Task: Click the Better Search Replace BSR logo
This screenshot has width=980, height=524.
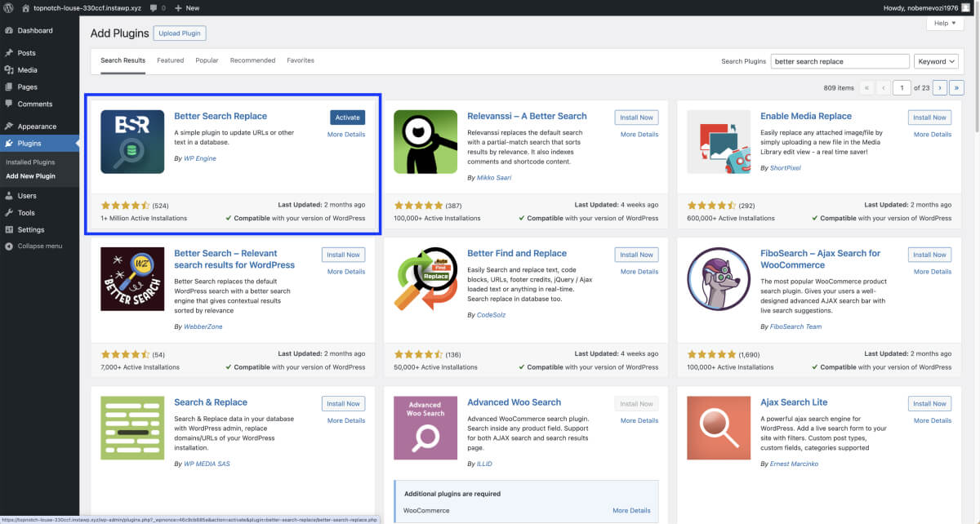Action: pyautogui.click(x=132, y=142)
